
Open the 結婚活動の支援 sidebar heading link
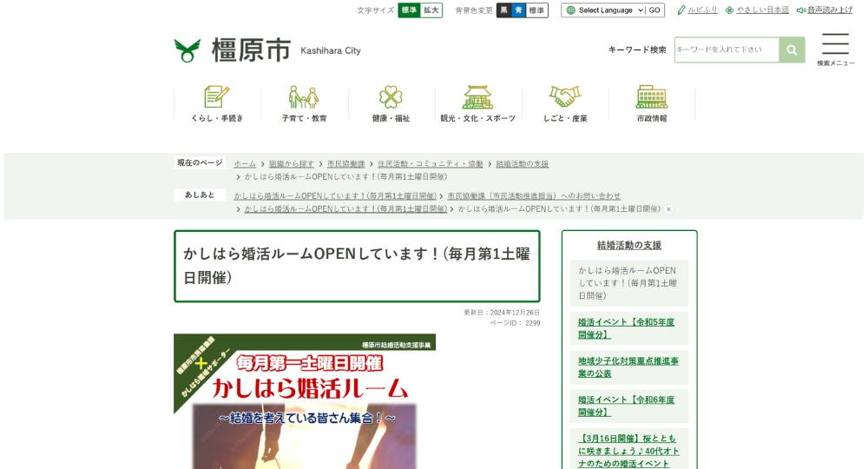pos(628,245)
